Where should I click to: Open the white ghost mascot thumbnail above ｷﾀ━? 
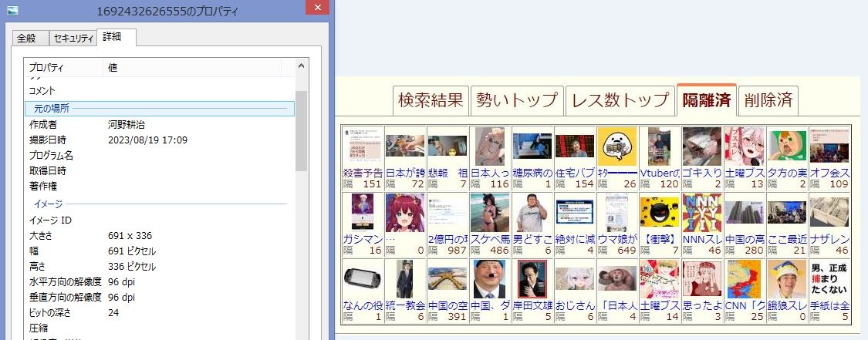pos(617,146)
